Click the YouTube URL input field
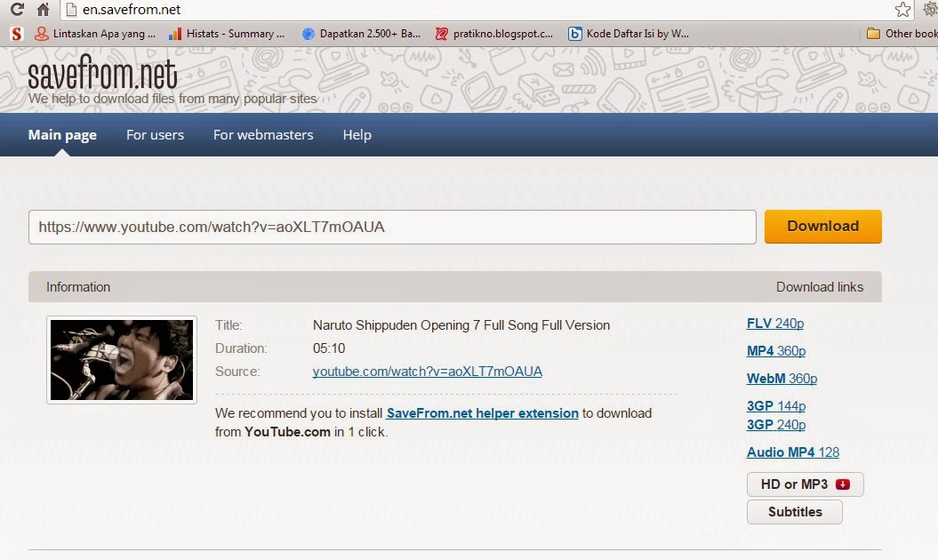938x560 pixels. 392,227
